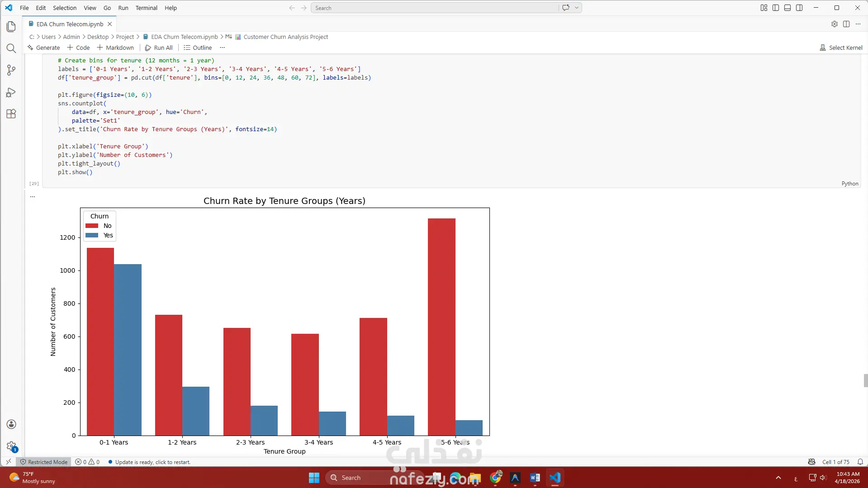
Task: Open notebook toolbar more actions ellipsis
Action: [x=222, y=47]
